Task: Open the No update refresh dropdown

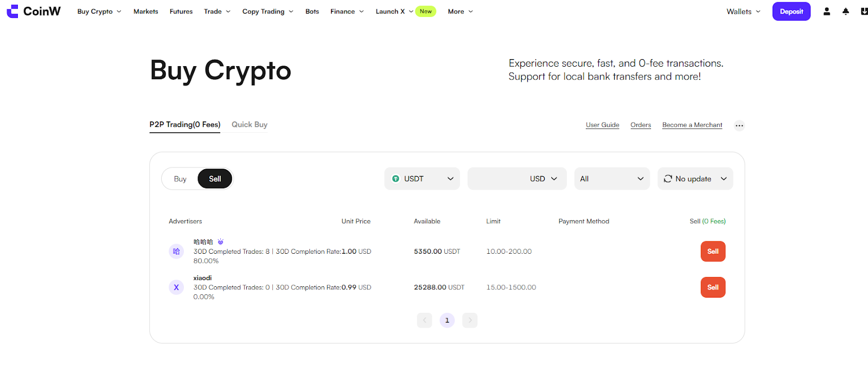Action: click(695, 179)
